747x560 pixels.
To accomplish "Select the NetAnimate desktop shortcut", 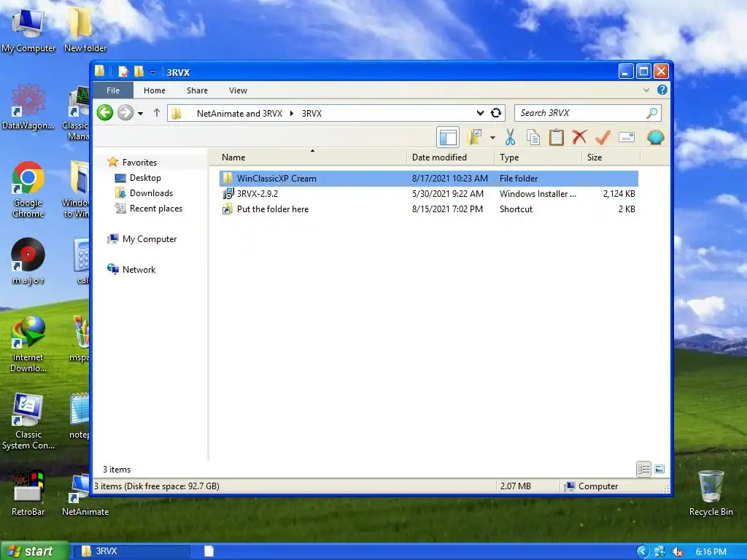I will [85, 495].
